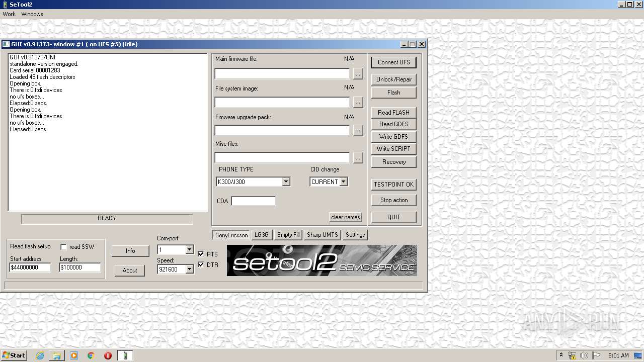The height and width of the screenshot is (362, 644).
Task: Open File Explorer folder icon in taskbar
Action: (x=57, y=355)
